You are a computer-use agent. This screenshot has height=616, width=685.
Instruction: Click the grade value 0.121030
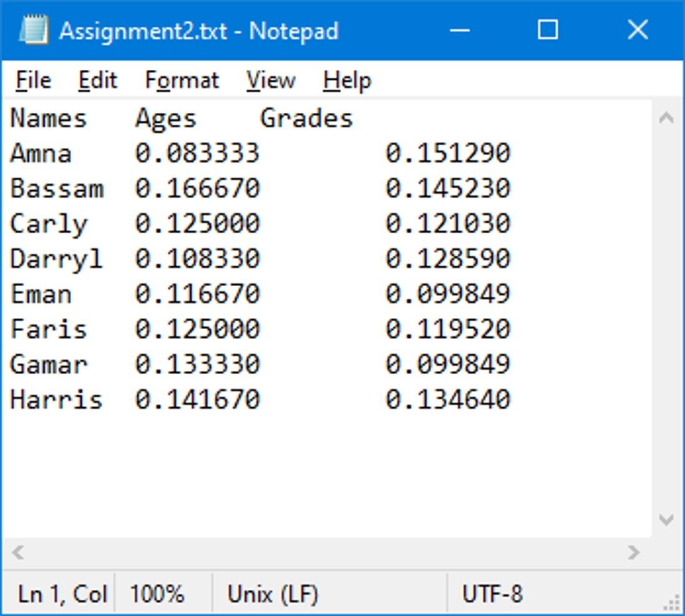pos(448,224)
